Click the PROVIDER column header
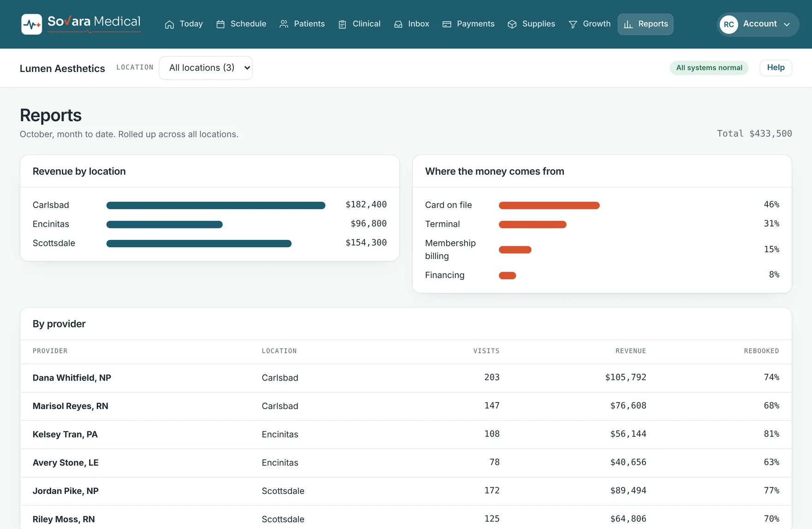 [x=50, y=351]
